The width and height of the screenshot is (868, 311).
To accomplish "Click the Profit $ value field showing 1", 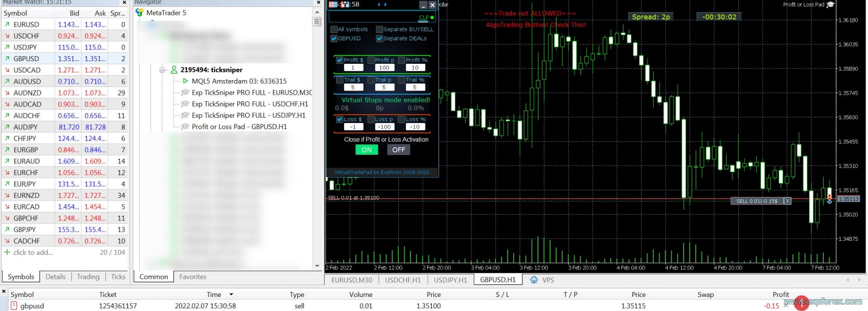I will [x=353, y=67].
